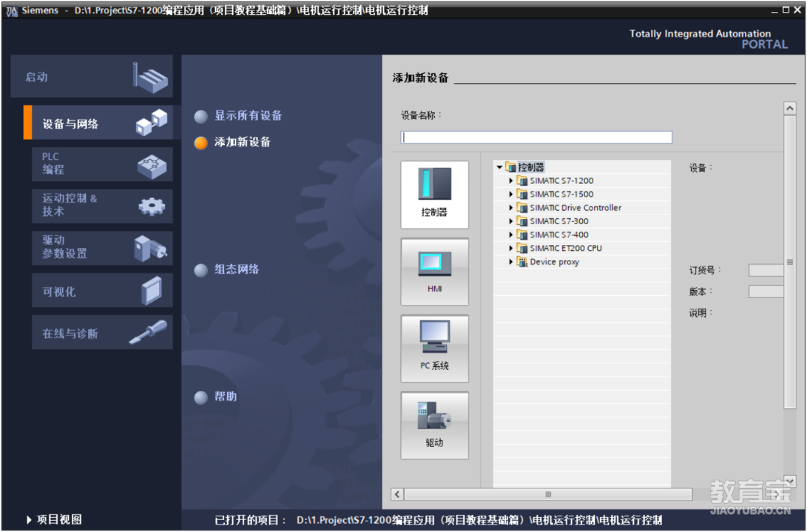This screenshot has height=532, width=807.
Task: Expand the SIMATIC S7-1500 tree node
Action: click(511, 194)
